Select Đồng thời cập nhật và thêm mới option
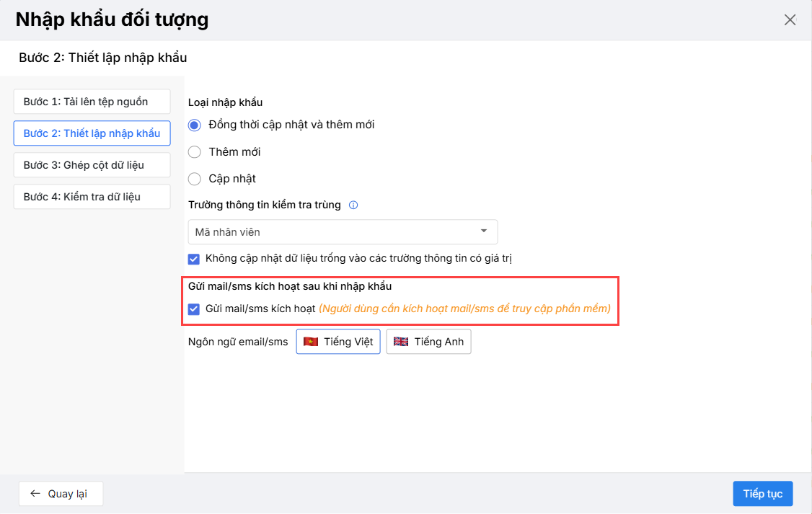Image resolution: width=812 pixels, height=514 pixels. 194,125
